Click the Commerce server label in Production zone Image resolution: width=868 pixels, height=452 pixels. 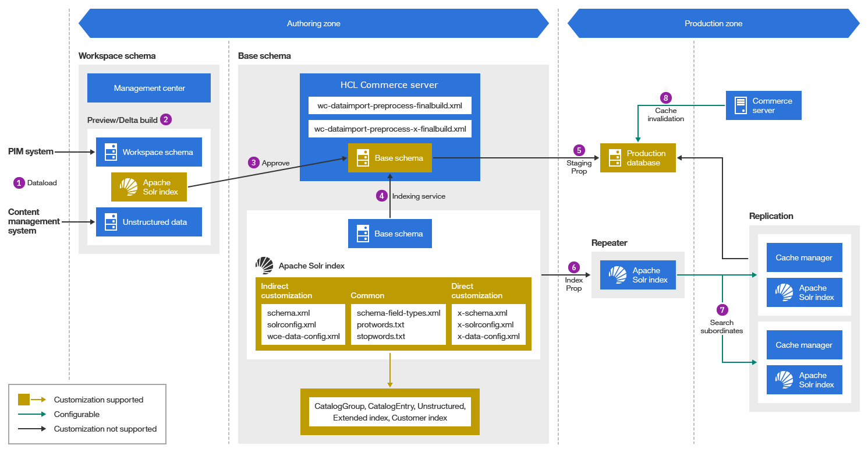click(773, 105)
